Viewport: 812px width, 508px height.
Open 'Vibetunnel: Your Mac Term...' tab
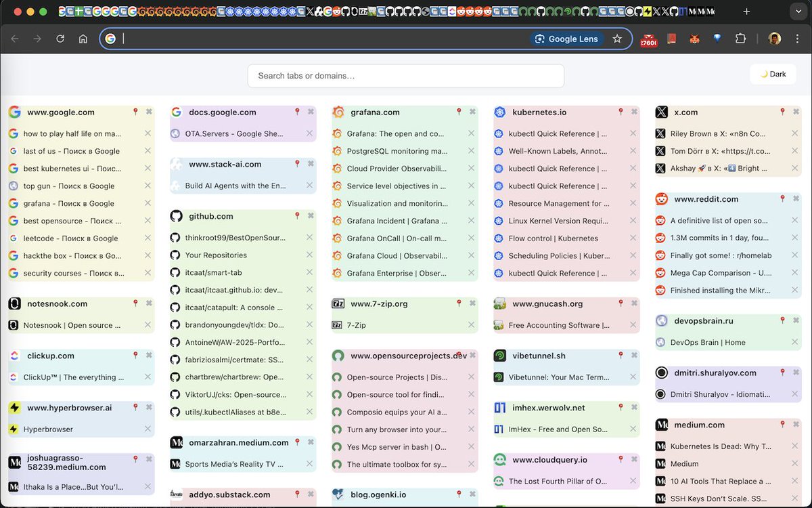(x=559, y=377)
